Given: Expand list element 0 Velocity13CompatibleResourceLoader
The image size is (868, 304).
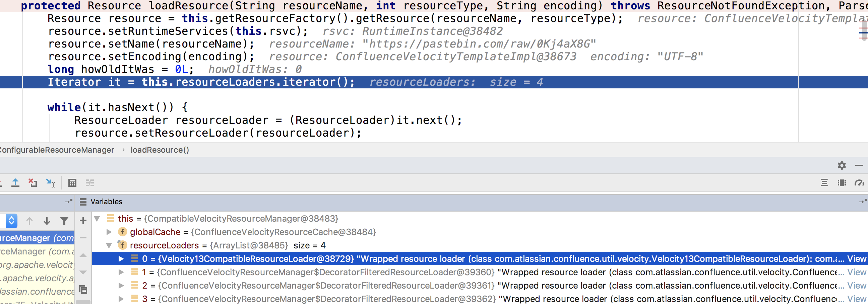Looking at the screenshot, I should (x=121, y=258).
